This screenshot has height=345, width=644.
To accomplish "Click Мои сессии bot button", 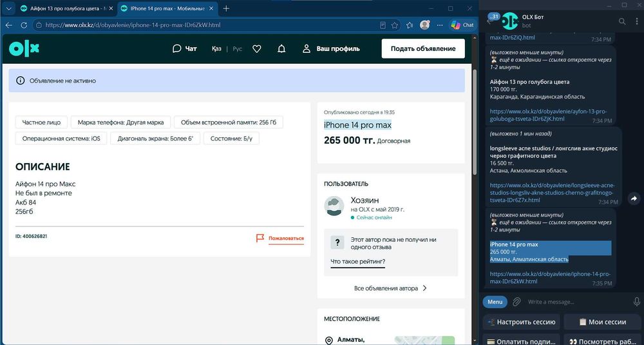I will [x=603, y=322].
